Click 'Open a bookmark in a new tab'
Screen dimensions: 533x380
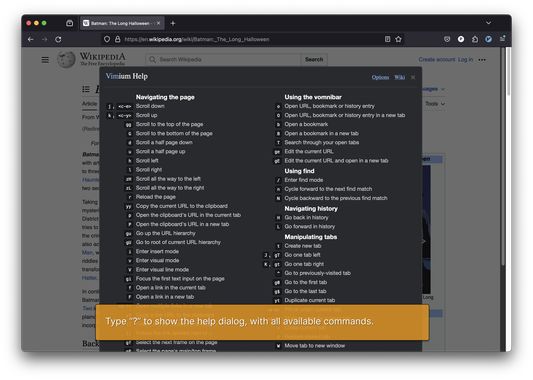[321, 133]
